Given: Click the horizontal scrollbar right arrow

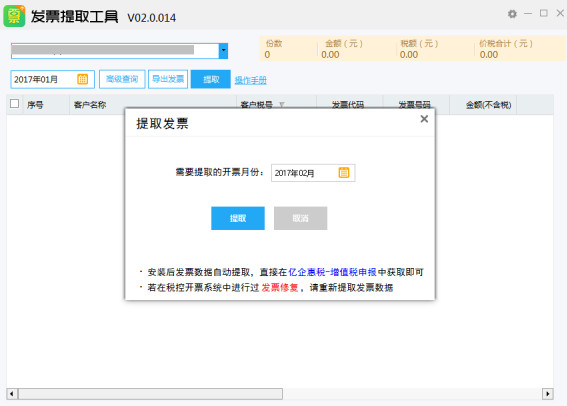Looking at the screenshot, I should coord(547,394).
